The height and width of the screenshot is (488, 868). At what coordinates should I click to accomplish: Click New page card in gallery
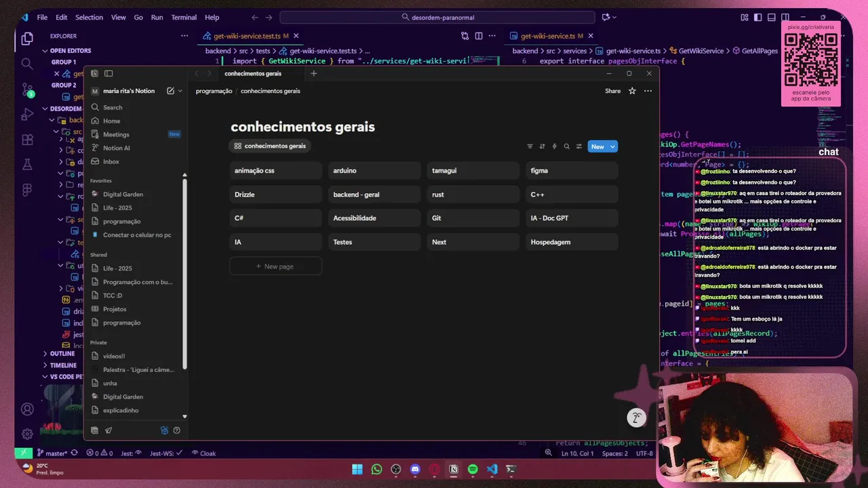275,266
